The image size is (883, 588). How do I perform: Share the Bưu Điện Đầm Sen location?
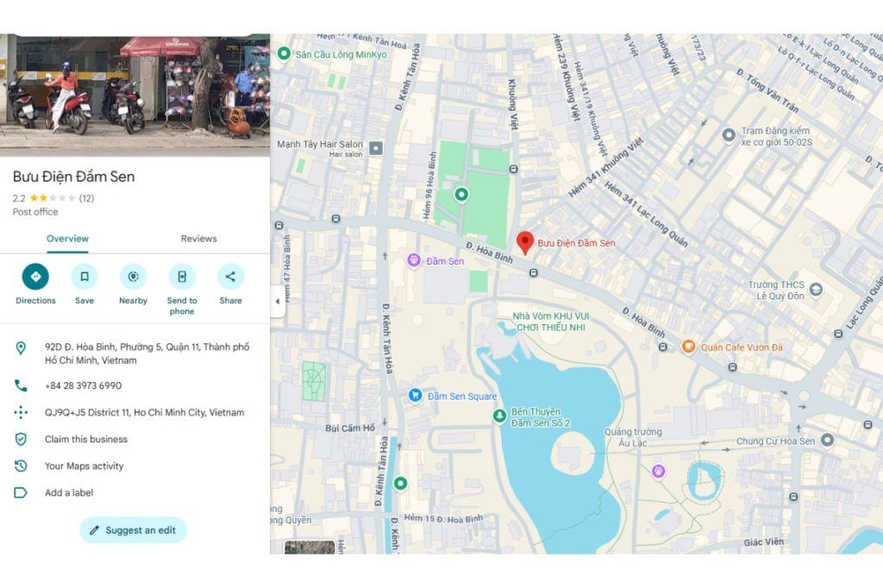(x=230, y=277)
